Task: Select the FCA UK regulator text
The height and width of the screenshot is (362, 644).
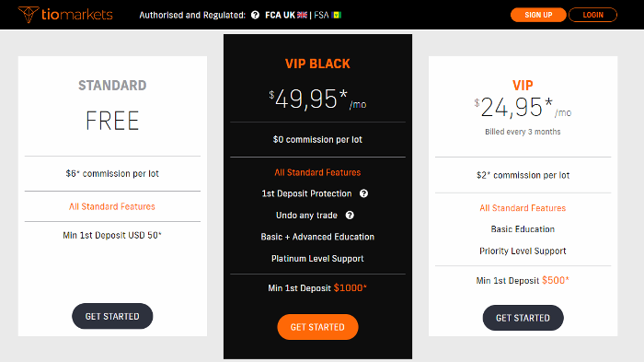Action: tap(280, 16)
